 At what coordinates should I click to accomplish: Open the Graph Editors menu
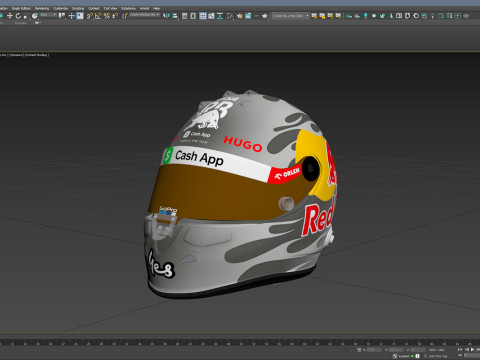tap(21, 8)
